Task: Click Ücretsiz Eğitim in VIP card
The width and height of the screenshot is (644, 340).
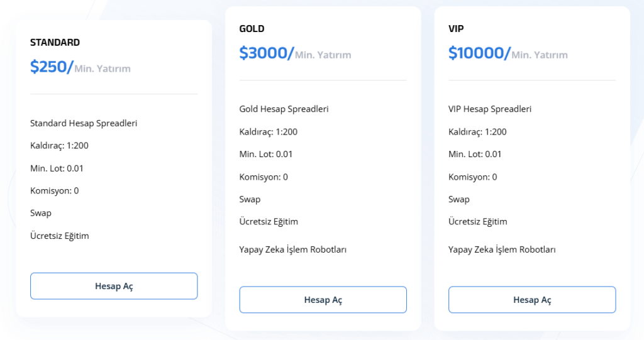Action: (478, 221)
